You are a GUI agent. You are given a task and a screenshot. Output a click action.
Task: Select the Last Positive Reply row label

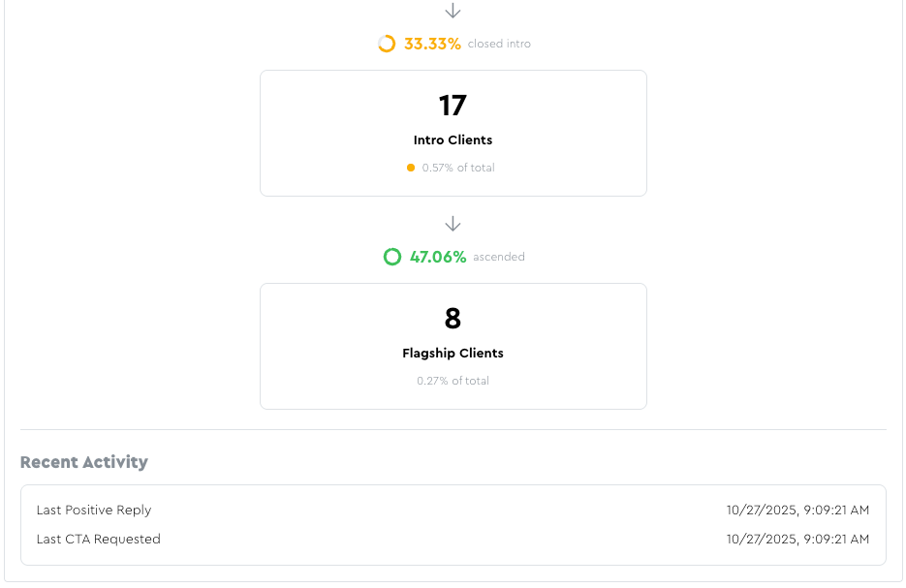(x=94, y=510)
